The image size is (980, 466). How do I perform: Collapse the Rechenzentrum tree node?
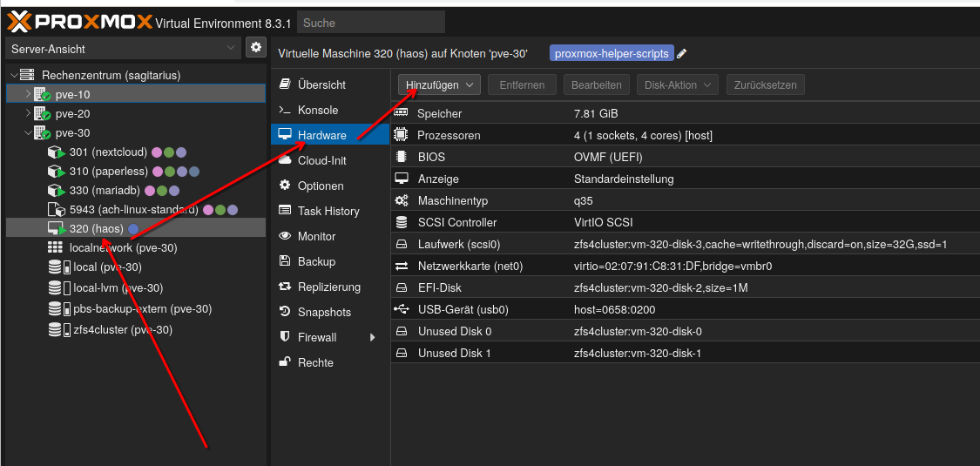pyautogui.click(x=14, y=75)
